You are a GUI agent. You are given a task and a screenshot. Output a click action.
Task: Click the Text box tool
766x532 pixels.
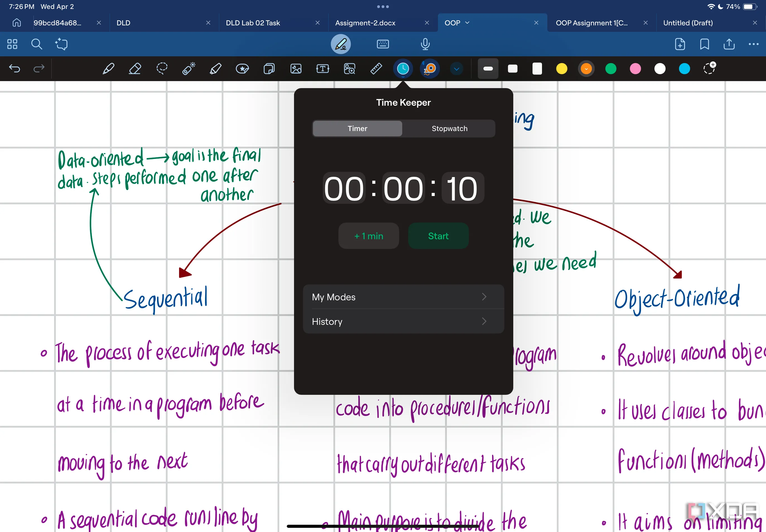tap(322, 69)
